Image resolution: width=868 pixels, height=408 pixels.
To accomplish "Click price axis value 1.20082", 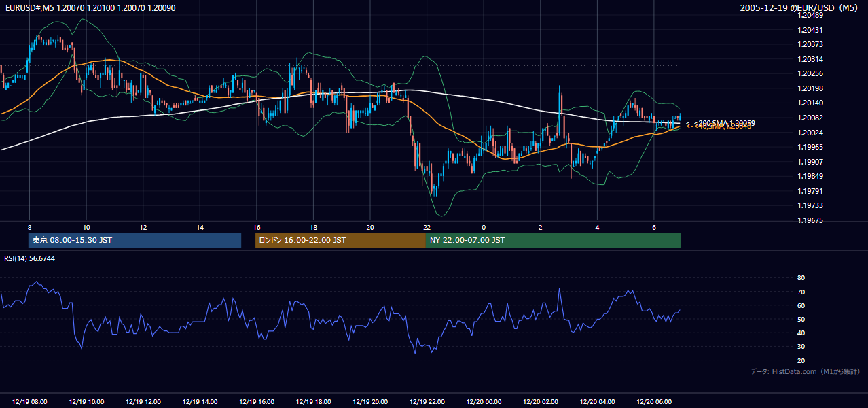I will [810, 118].
